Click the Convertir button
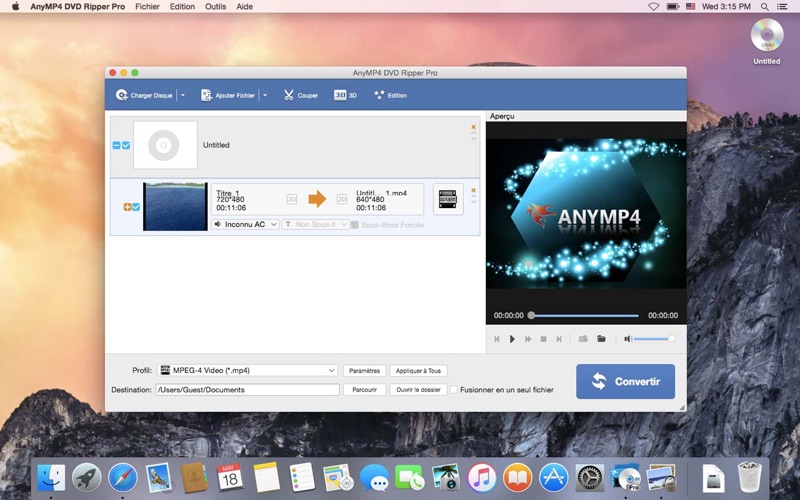 (x=626, y=381)
